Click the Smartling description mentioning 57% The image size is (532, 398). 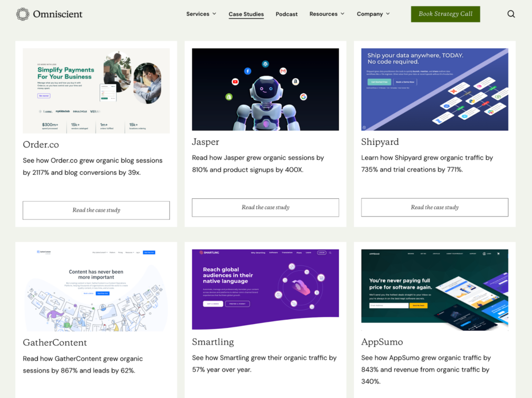264,364
